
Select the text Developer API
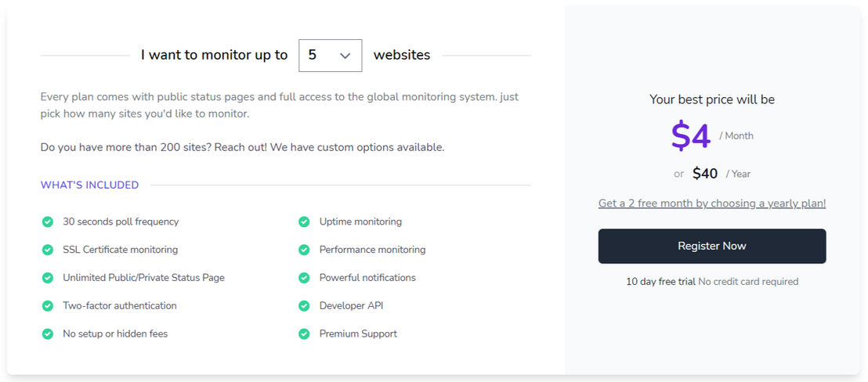[351, 306]
